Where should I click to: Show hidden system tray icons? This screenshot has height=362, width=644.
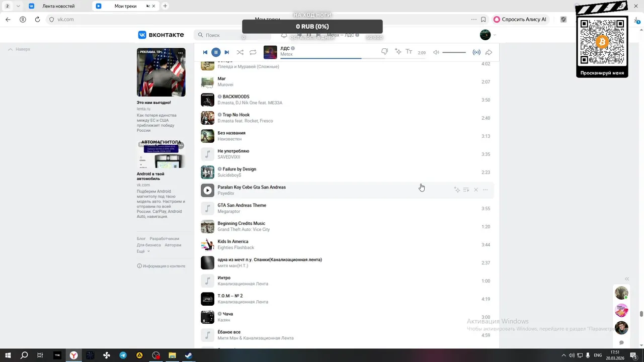563,355
